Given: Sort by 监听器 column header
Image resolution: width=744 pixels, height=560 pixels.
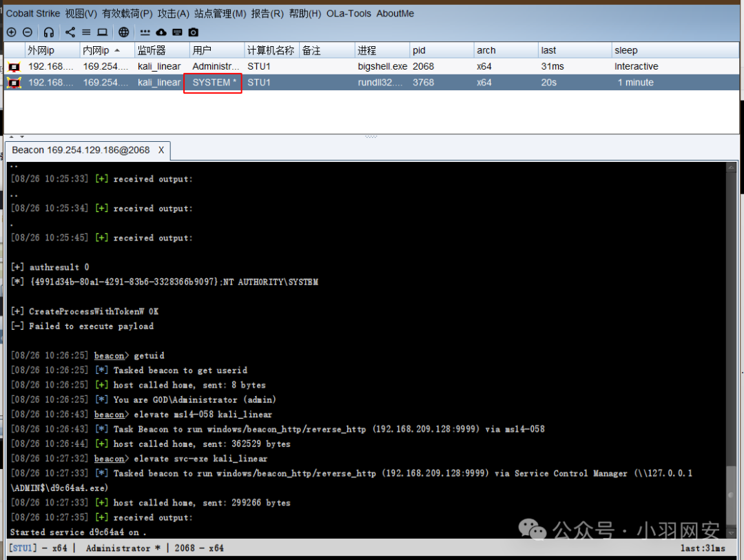Looking at the screenshot, I should [x=162, y=50].
